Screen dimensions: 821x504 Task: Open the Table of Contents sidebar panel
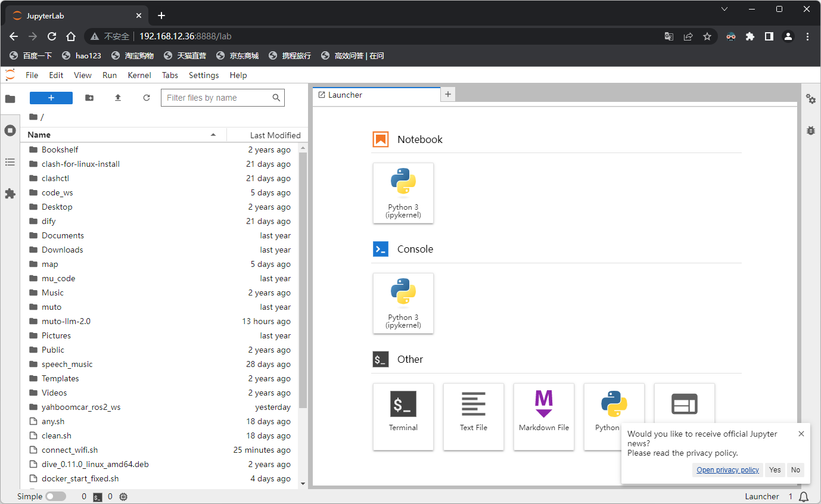pos(10,162)
